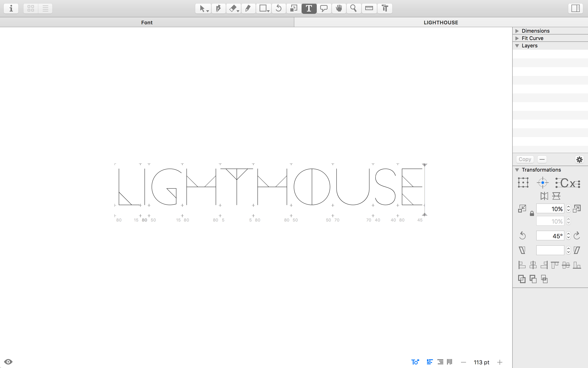588x368 pixels.
Task: Step the vertical scale percentage
Action: click(x=568, y=221)
